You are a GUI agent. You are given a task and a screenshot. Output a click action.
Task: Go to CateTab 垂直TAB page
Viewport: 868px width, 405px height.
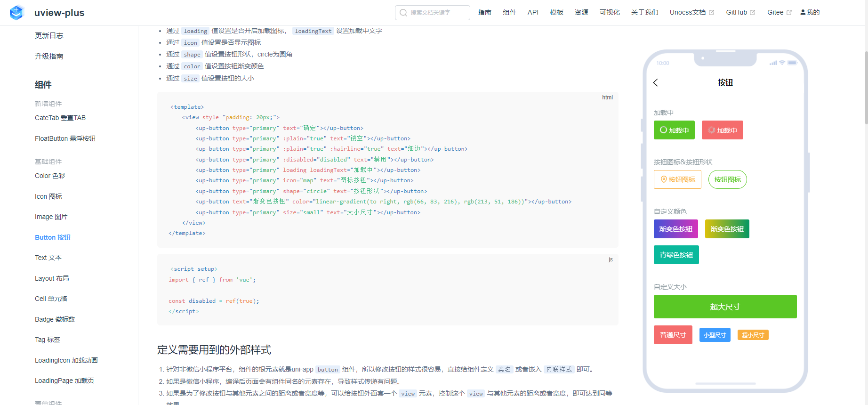(x=60, y=118)
